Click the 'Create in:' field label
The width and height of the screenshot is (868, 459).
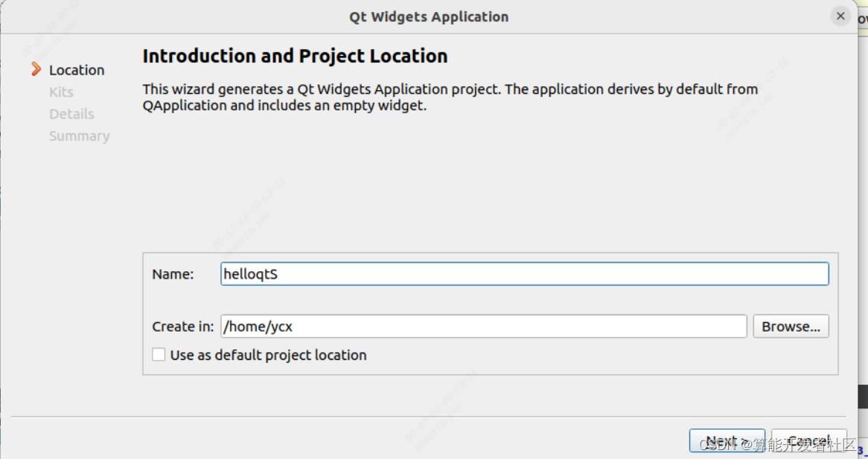click(183, 326)
